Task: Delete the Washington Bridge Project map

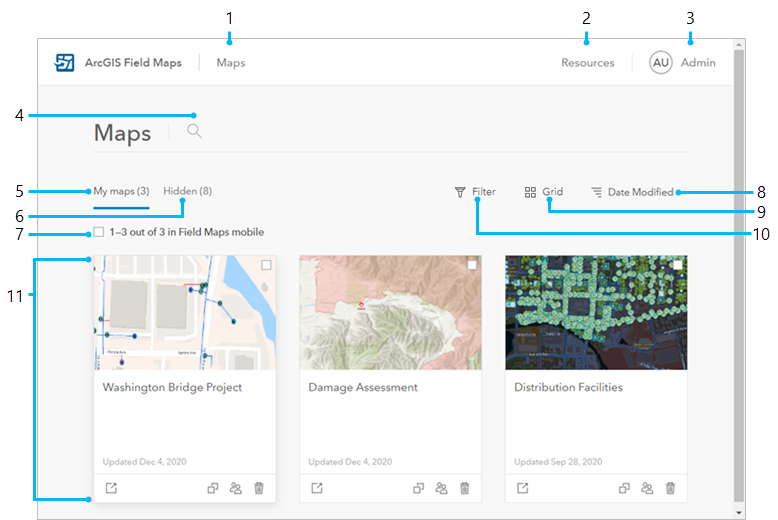Action: tap(259, 488)
